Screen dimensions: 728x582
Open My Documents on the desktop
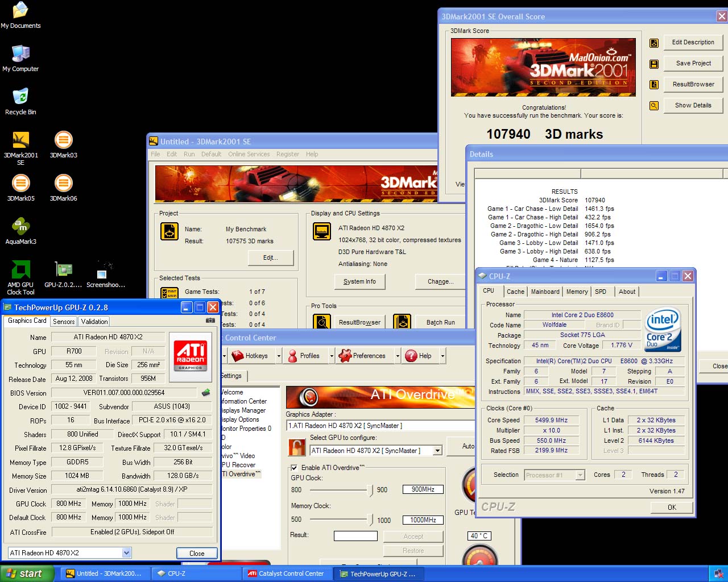(x=20, y=15)
